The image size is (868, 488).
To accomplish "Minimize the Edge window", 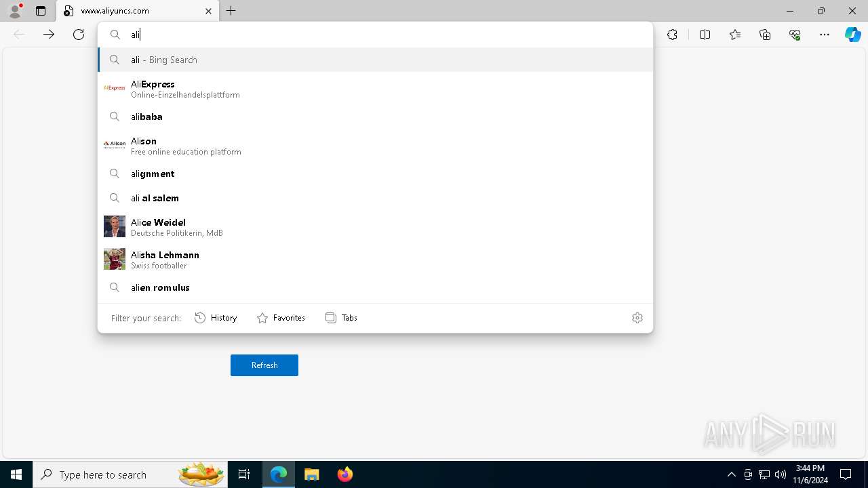I will click(x=789, y=11).
